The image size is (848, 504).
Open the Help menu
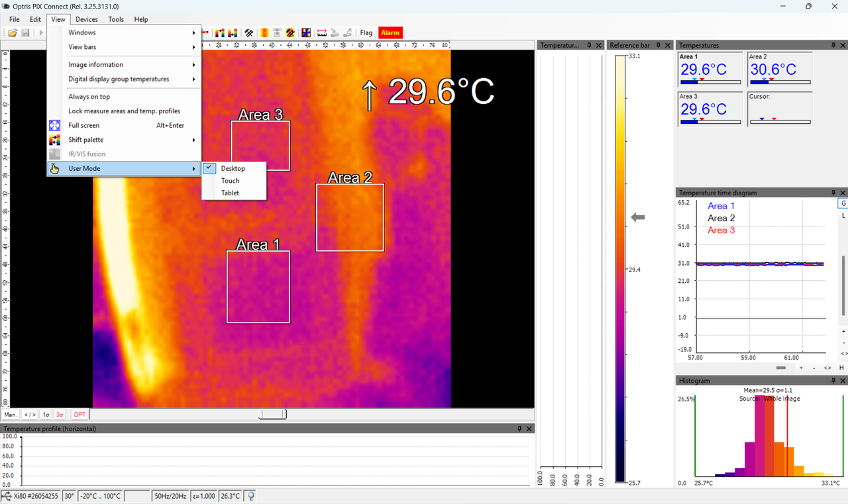click(x=141, y=19)
